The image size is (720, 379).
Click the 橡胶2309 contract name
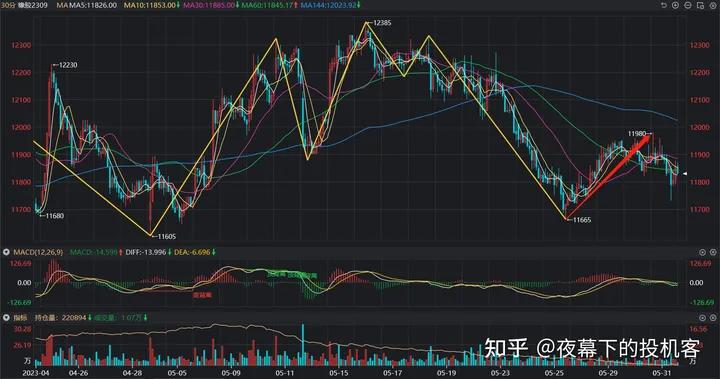click(33, 6)
